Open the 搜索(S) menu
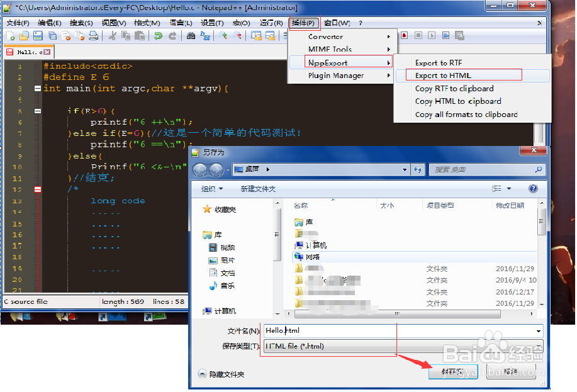The image size is (577, 392). (x=81, y=23)
